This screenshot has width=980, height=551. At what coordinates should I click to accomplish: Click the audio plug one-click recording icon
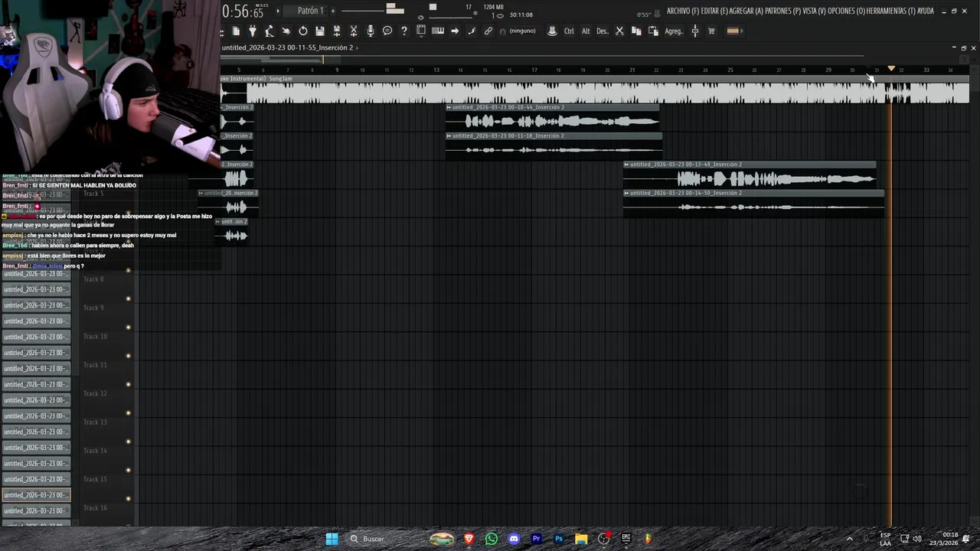point(253,31)
